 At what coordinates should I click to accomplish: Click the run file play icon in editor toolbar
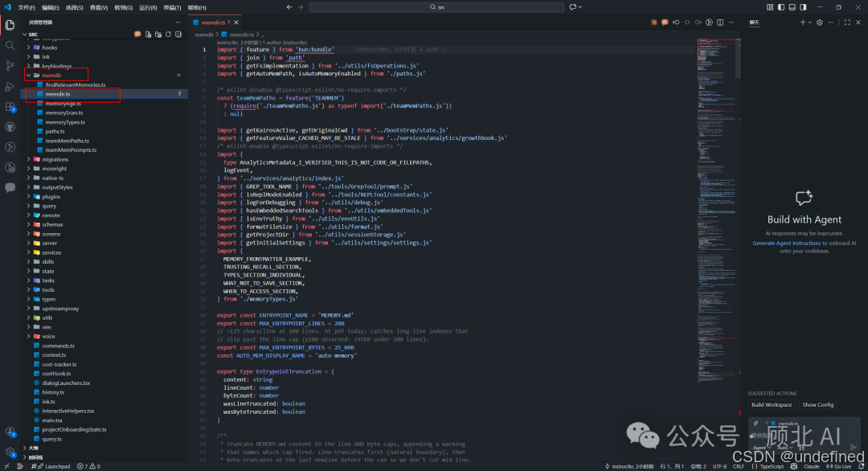coord(709,23)
